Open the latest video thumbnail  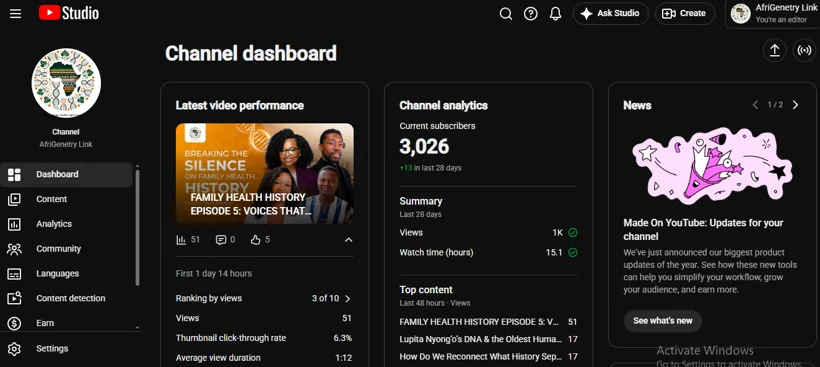[x=265, y=174]
